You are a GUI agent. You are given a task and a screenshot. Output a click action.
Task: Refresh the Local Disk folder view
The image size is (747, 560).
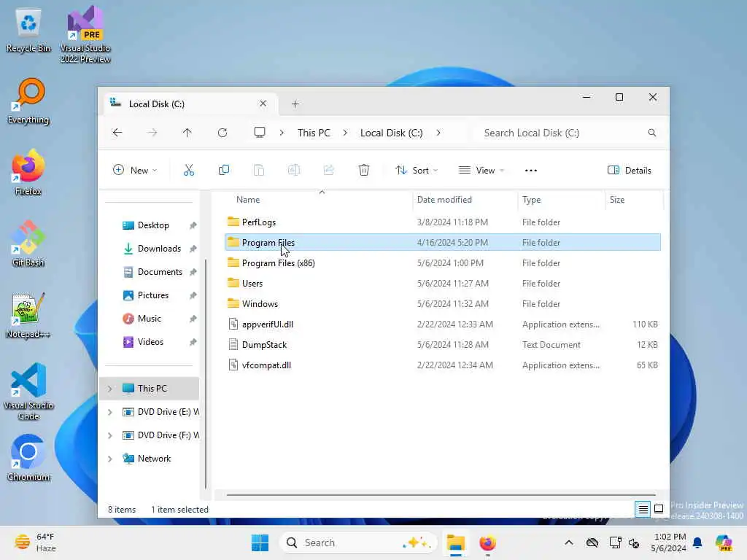point(222,133)
